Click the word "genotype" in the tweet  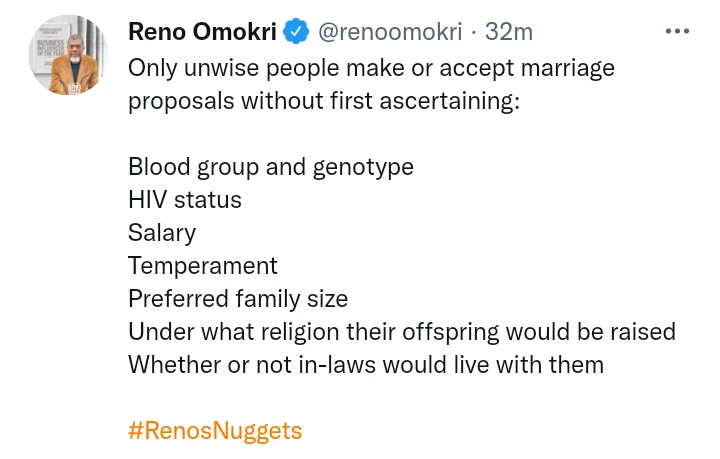(x=363, y=166)
